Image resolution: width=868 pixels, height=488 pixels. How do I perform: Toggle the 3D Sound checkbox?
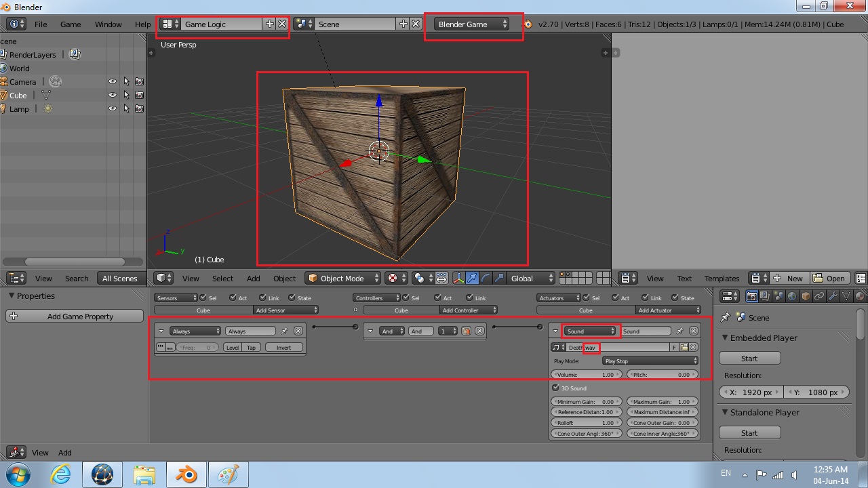(556, 388)
